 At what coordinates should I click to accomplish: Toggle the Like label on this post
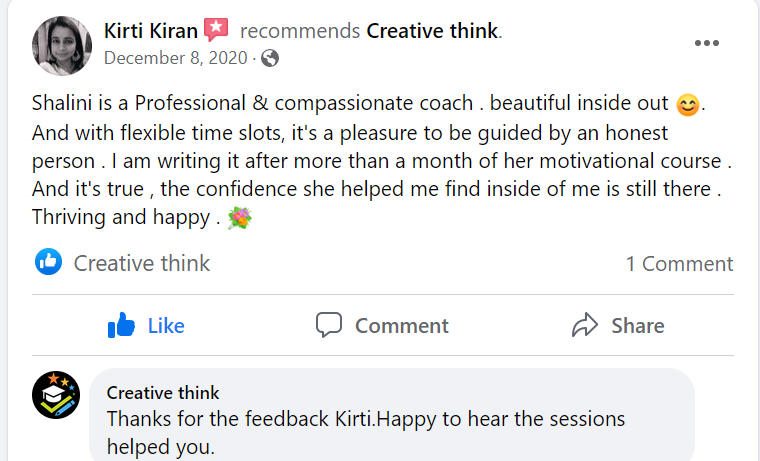tap(166, 326)
